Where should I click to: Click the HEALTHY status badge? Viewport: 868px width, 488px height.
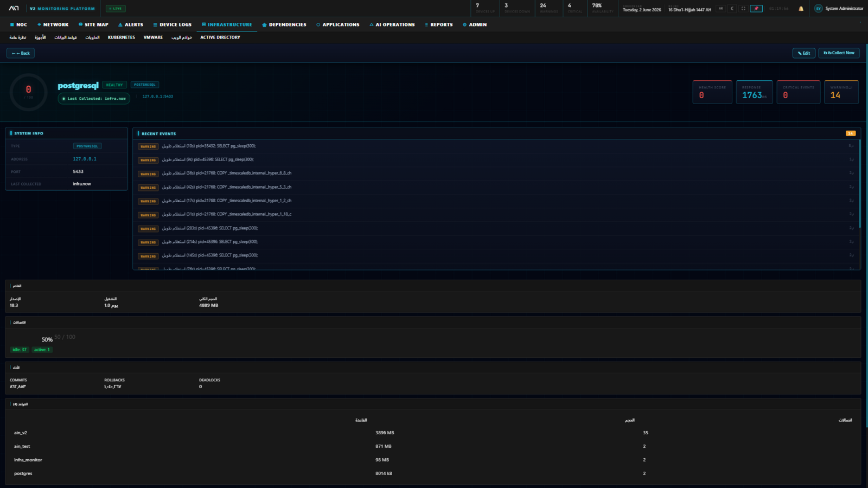pos(114,85)
